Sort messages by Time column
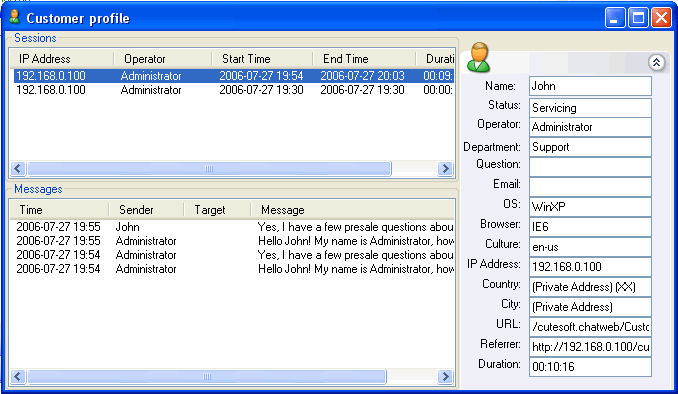The width and height of the screenshot is (678, 394). [59, 210]
